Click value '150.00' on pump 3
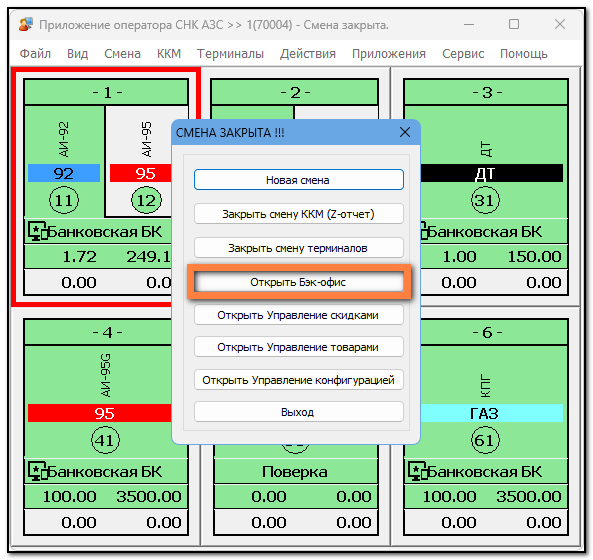Image resolution: width=593 pixels, height=560 pixels. coord(534,257)
